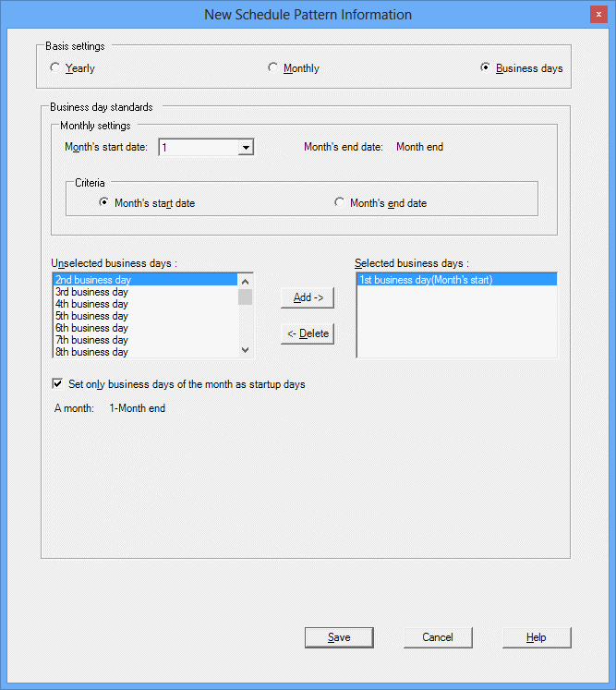This screenshot has width=616, height=690.
Task: Select 1st business day(Month's start) entry
Action: (x=426, y=280)
